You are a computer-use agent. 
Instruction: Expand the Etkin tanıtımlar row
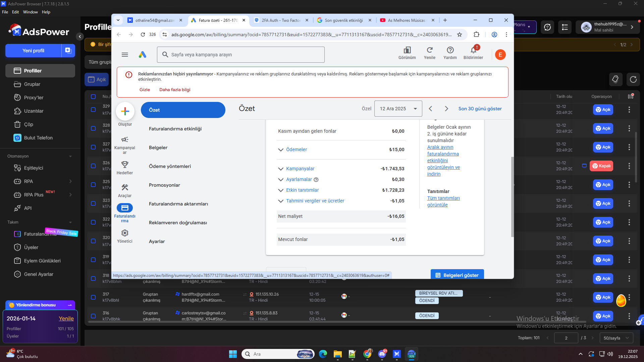click(x=281, y=190)
